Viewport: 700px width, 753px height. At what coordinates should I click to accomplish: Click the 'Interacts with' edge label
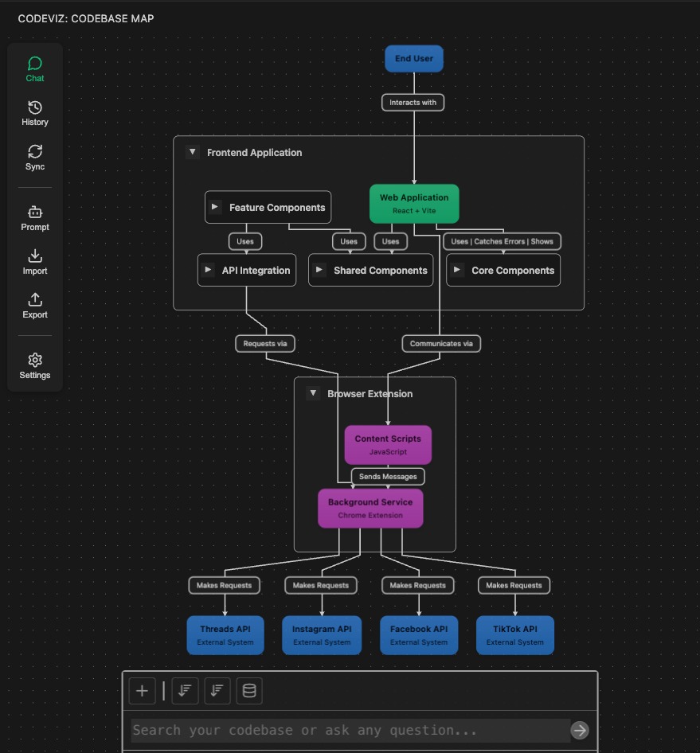tap(413, 103)
